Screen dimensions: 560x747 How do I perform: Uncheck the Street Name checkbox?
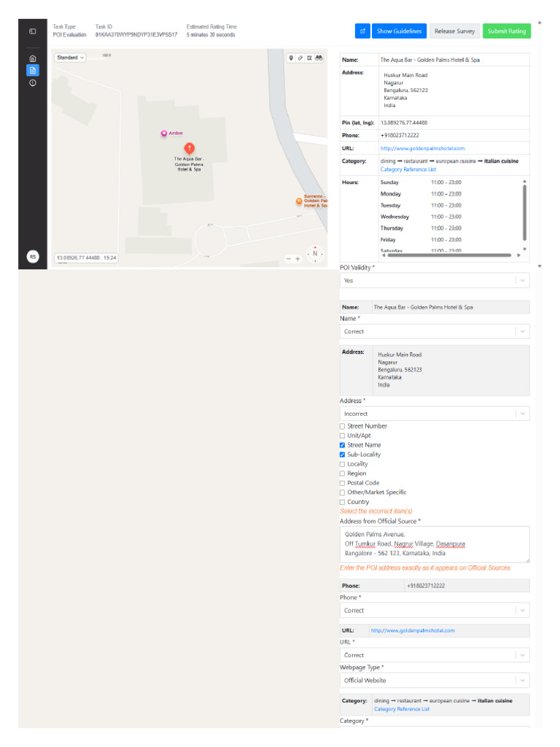[342, 446]
